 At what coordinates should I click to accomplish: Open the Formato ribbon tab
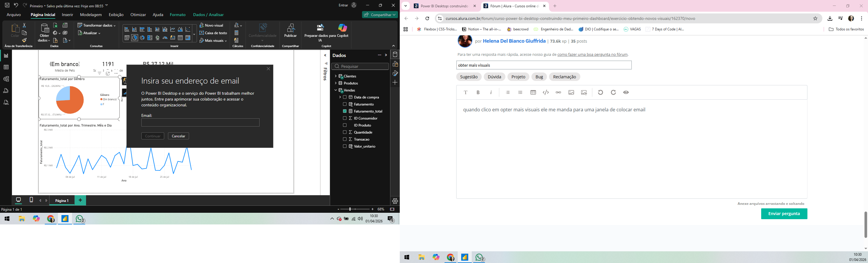[x=178, y=15]
